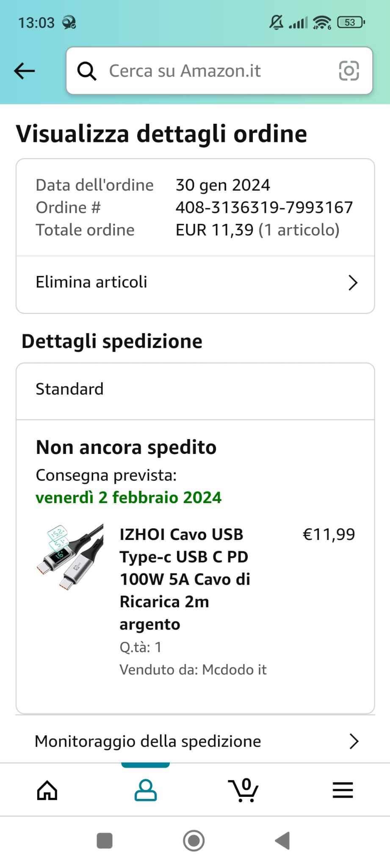Expand the Monitoraggio della spedizione chevron

(x=354, y=741)
